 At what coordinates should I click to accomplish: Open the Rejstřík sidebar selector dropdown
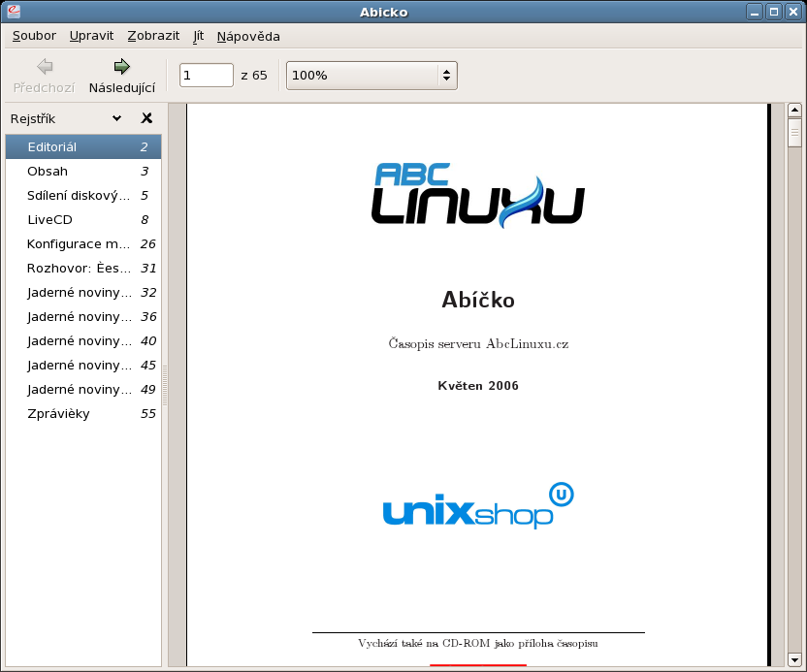[x=116, y=118]
